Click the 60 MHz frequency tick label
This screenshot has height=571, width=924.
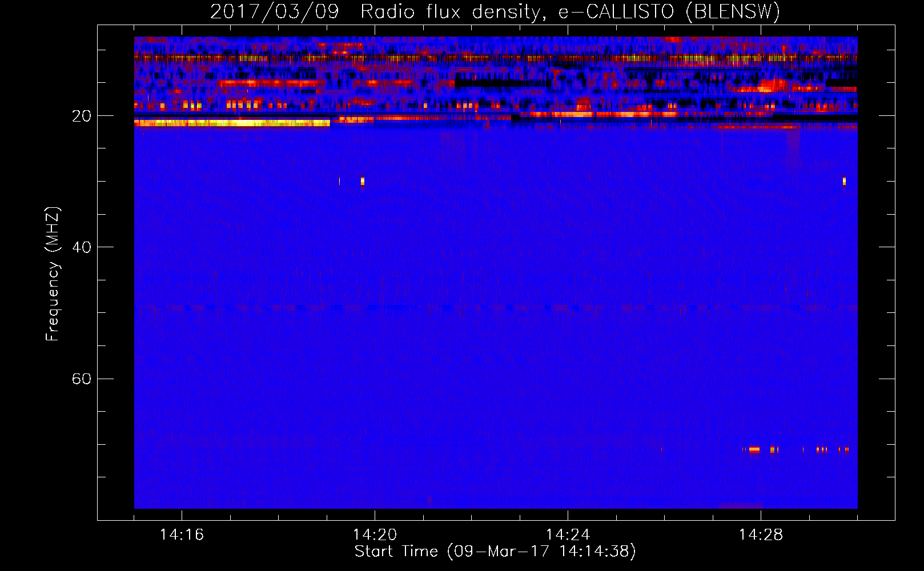(82, 379)
